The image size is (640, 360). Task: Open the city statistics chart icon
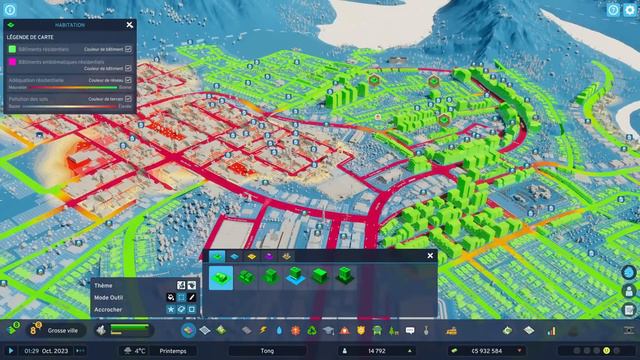point(551,330)
